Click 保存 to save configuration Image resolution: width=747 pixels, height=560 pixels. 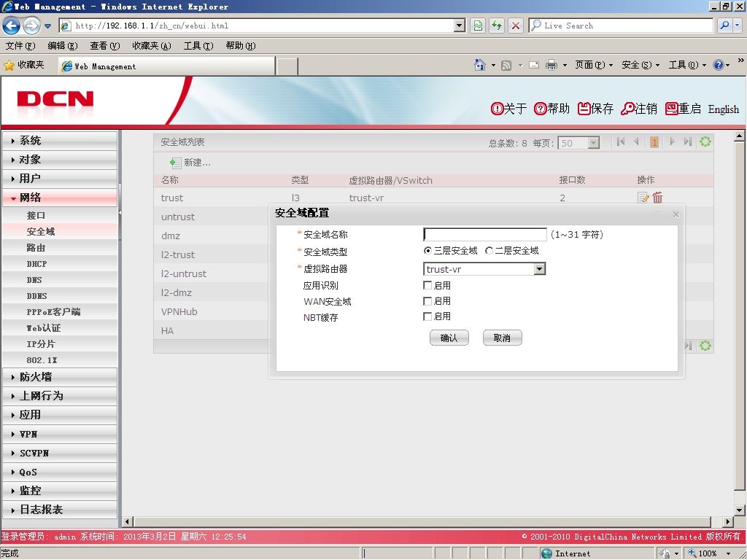(595, 109)
